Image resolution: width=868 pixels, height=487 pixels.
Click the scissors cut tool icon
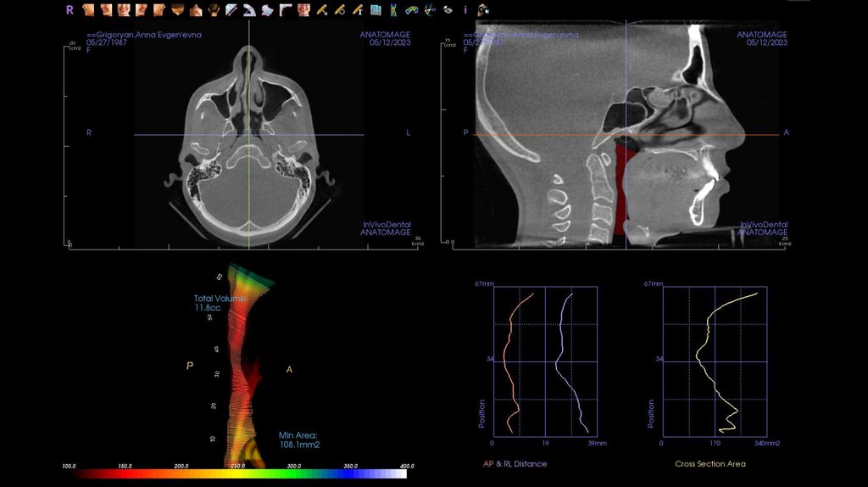[x=430, y=10]
